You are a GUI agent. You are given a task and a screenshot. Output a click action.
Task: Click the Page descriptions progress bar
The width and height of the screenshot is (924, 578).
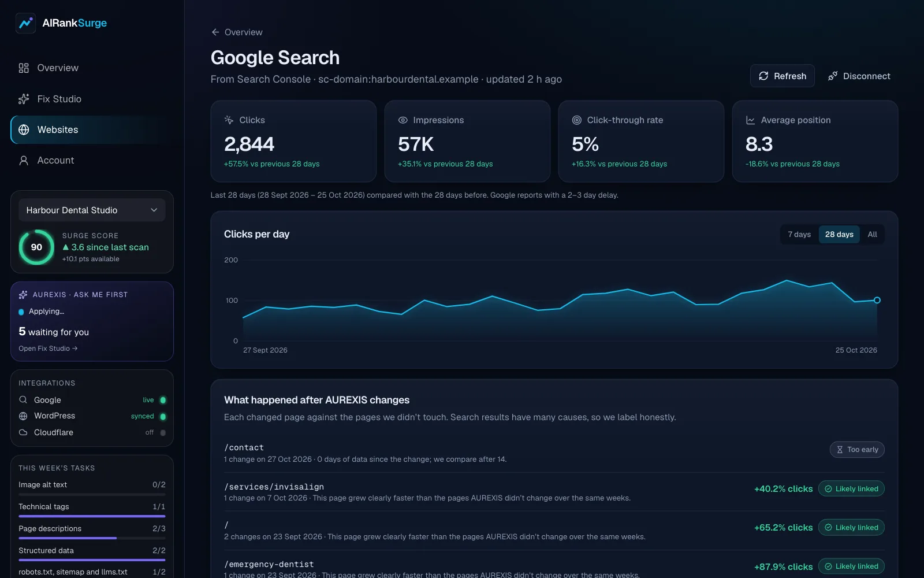(92, 538)
